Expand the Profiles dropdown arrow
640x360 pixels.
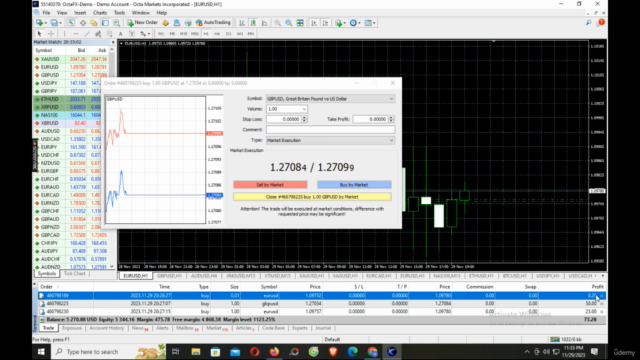click(60, 23)
